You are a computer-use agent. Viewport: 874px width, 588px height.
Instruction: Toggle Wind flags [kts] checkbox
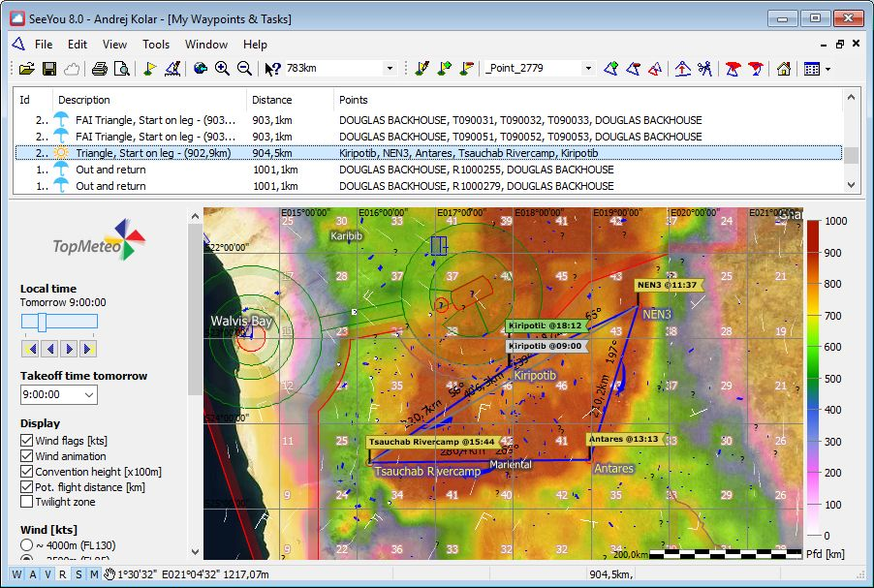(x=26, y=441)
